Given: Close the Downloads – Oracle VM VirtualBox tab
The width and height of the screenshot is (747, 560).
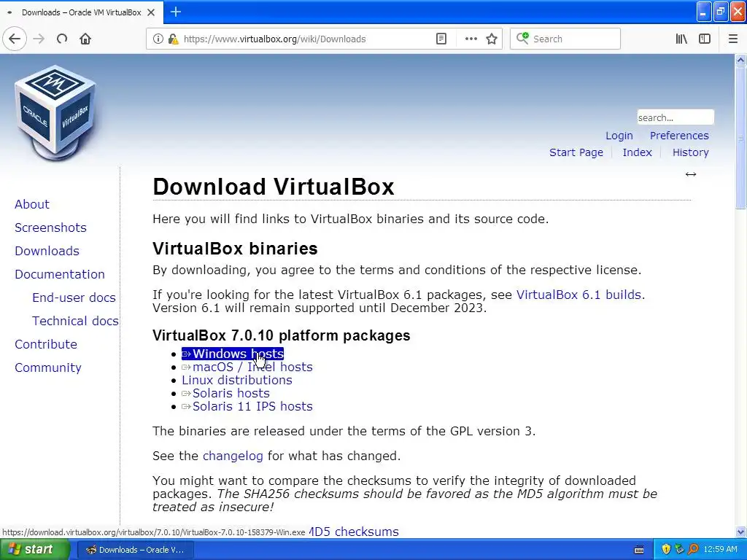Looking at the screenshot, I should 151,12.
